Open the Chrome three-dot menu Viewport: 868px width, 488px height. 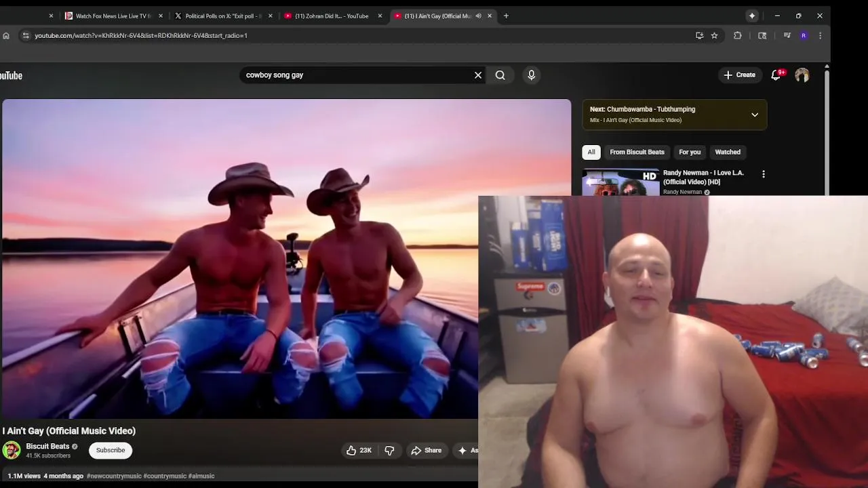(x=821, y=35)
